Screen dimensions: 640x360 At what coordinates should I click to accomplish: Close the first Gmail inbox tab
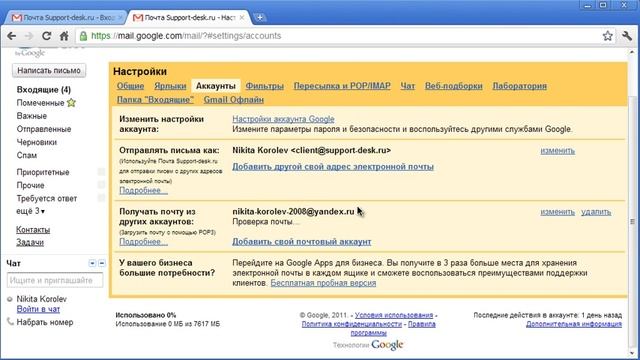[120, 18]
